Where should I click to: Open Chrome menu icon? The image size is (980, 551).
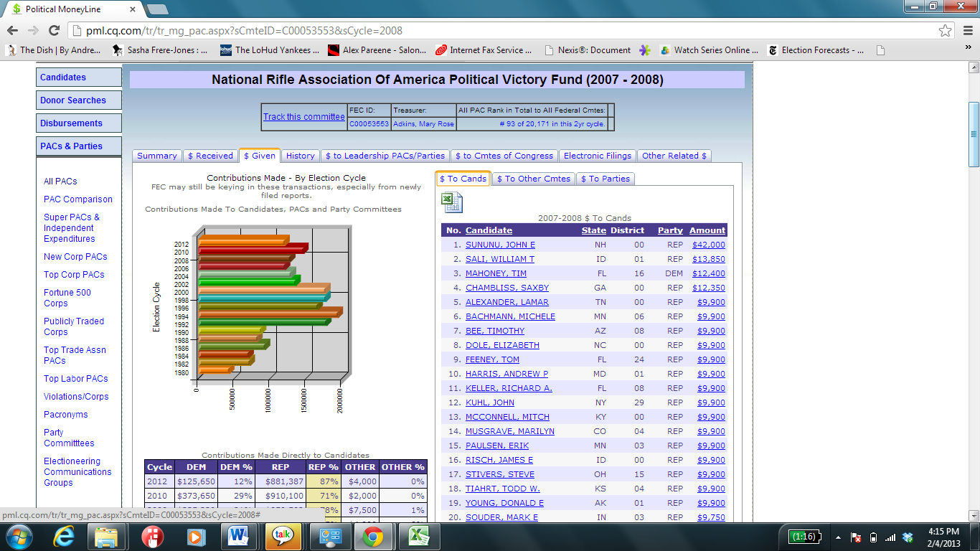(966, 31)
